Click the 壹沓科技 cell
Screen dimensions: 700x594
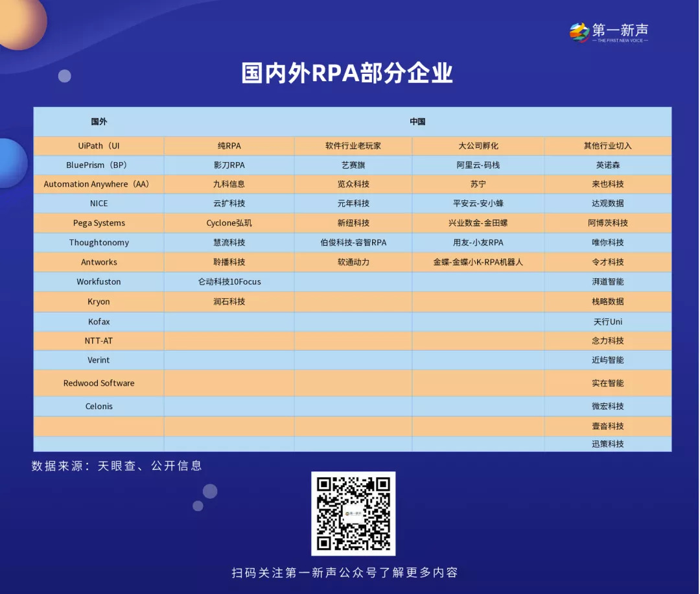pos(607,426)
